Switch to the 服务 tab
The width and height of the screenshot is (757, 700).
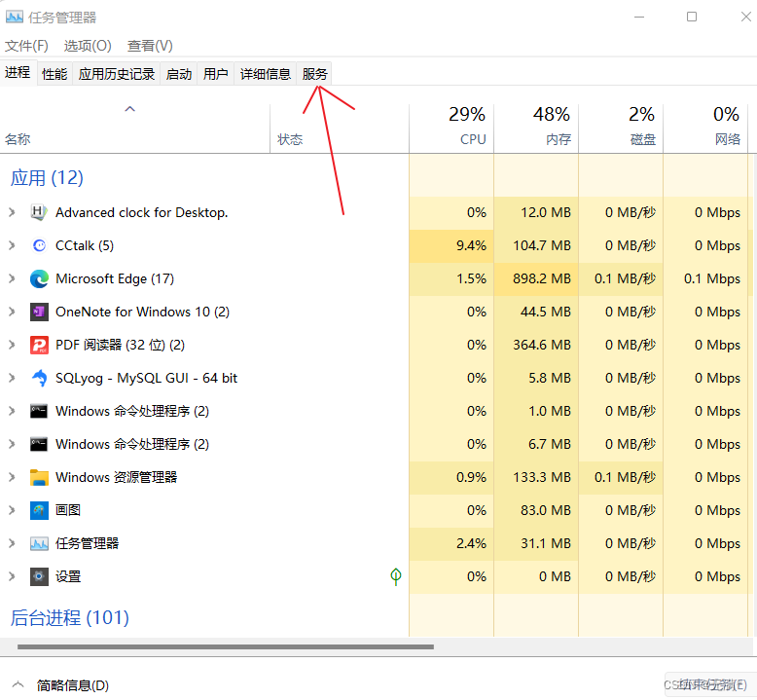tap(314, 74)
